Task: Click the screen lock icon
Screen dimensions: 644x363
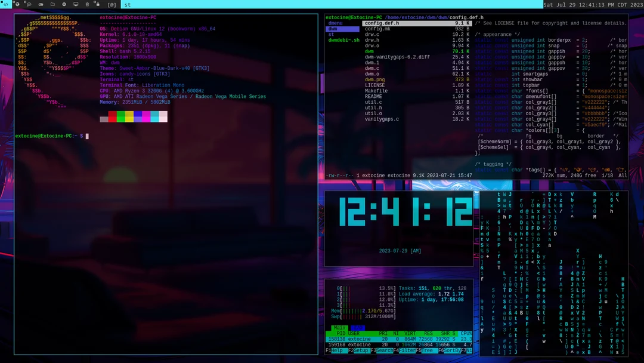Action: (x=98, y=5)
